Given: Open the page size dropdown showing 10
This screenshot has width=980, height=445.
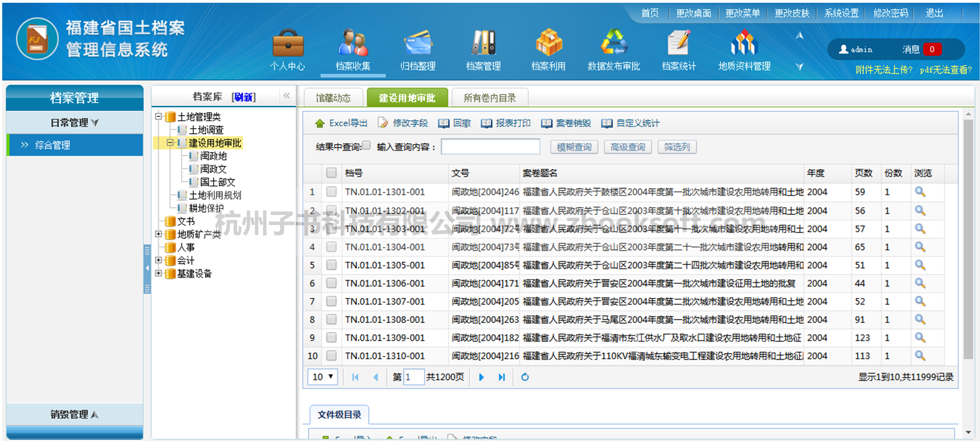Looking at the screenshot, I should click(322, 377).
